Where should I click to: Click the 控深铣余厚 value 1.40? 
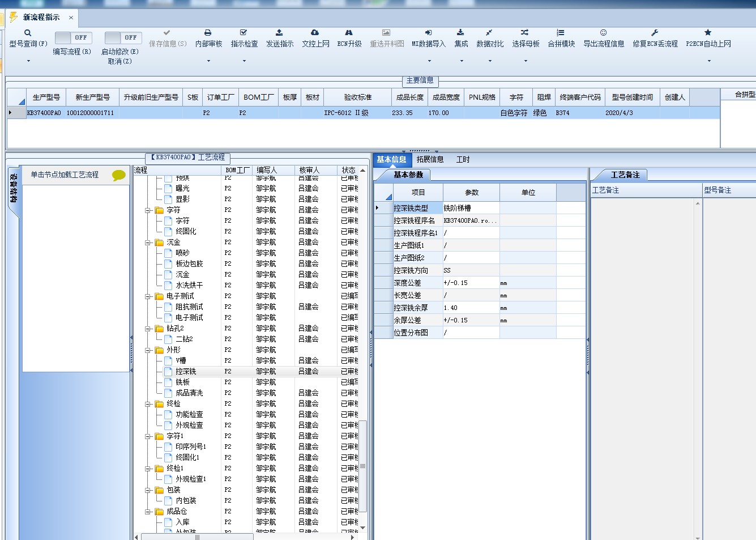click(471, 308)
